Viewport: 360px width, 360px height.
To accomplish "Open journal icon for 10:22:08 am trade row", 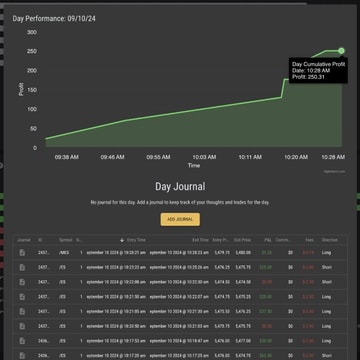I will tap(22, 282).
